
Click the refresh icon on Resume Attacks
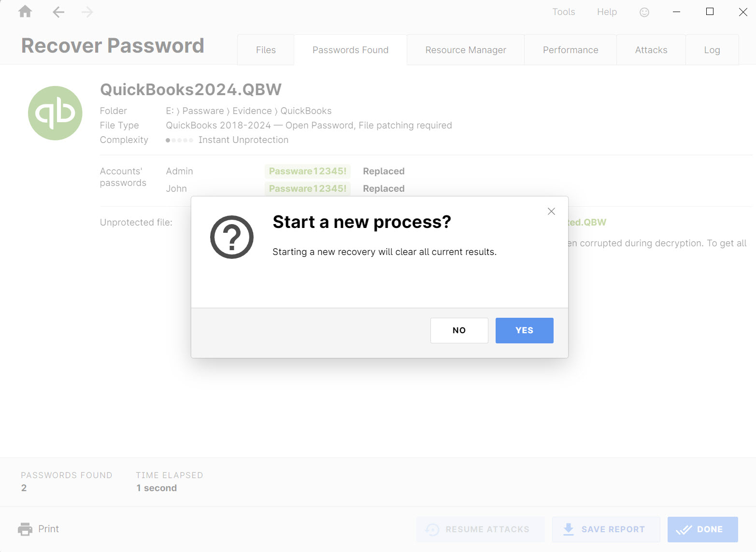coord(431,529)
